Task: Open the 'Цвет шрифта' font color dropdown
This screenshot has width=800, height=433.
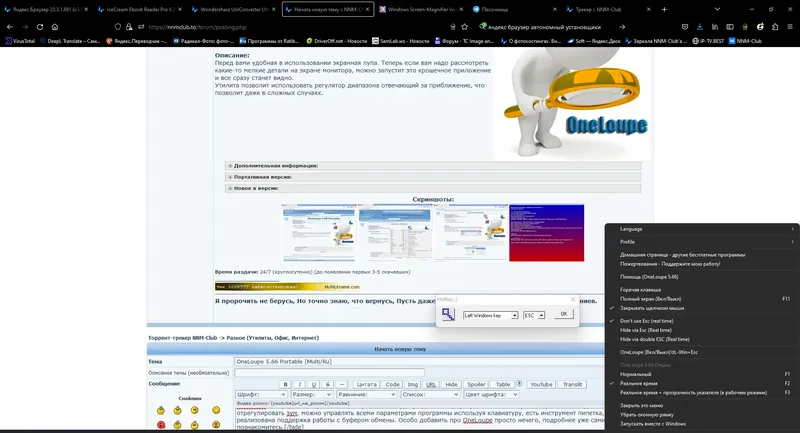Action: point(491,394)
